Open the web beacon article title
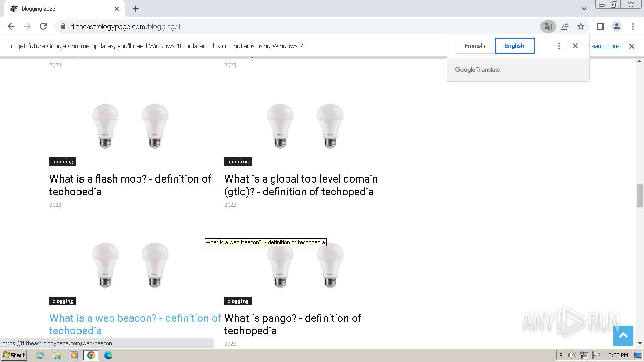644x362 pixels. (135, 324)
